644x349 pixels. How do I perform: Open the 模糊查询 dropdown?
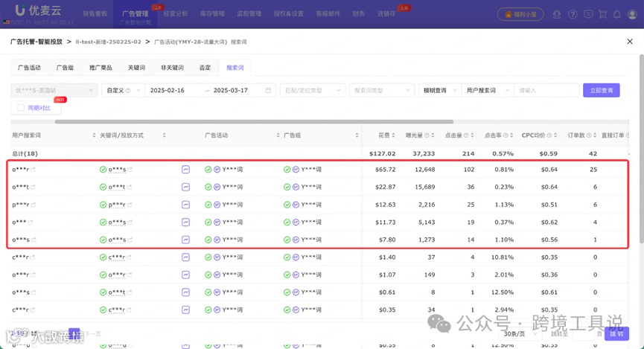(440, 90)
